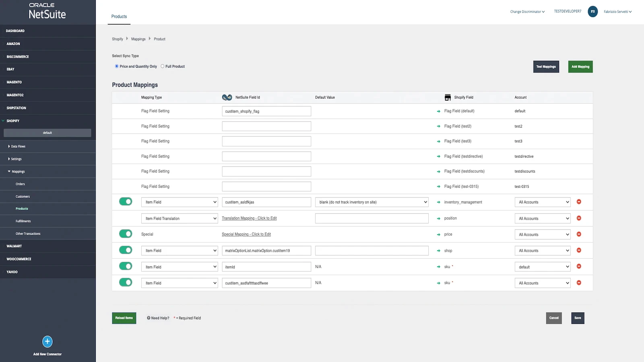Click the NetSuite logo in column header
Viewport: 644px width, 362px height.
click(227, 97)
